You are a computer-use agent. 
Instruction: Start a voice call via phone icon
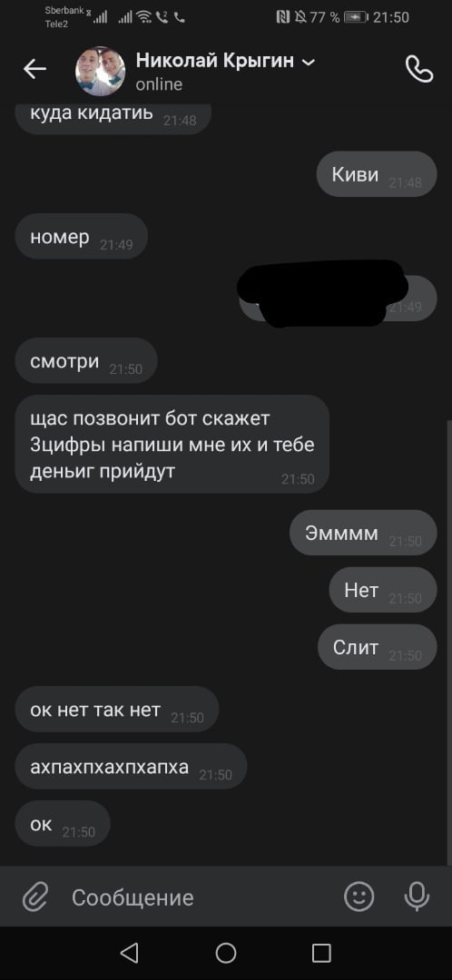point(418,69)
